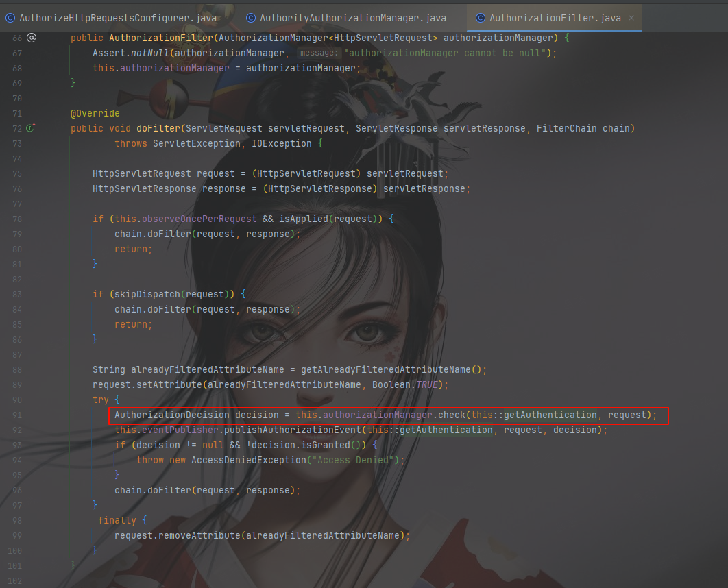The height and width of the screenshot is (588, 728).
Task: Click the "authorizationManager cannot be null" string
Action: 446,53
